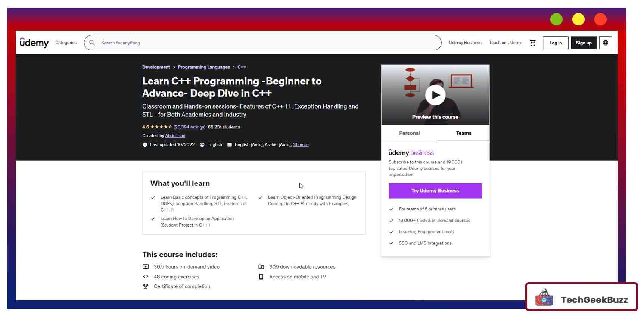Open the language selector globe
Screen dimensions: 644x315
pos(605,43)
